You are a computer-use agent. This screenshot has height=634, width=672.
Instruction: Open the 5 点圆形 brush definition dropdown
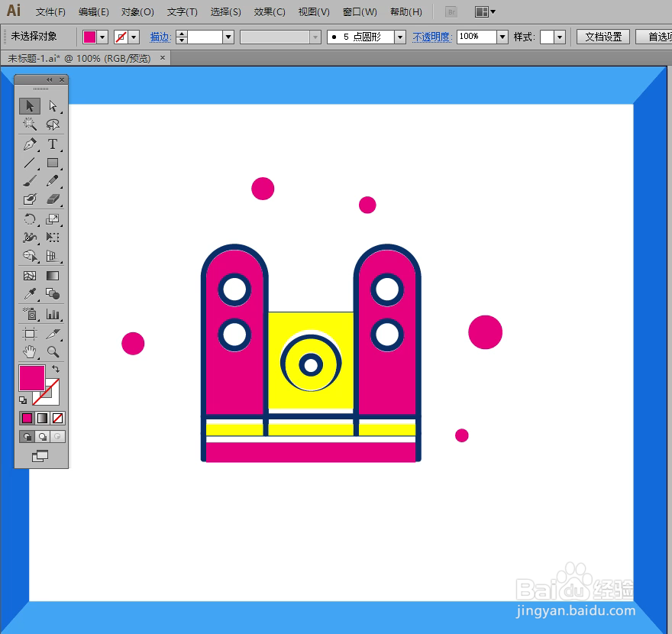[x=400, y=37]
